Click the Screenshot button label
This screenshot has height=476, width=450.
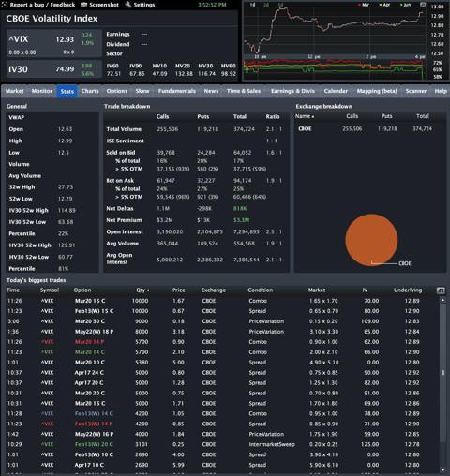click(x=104, y=5)
